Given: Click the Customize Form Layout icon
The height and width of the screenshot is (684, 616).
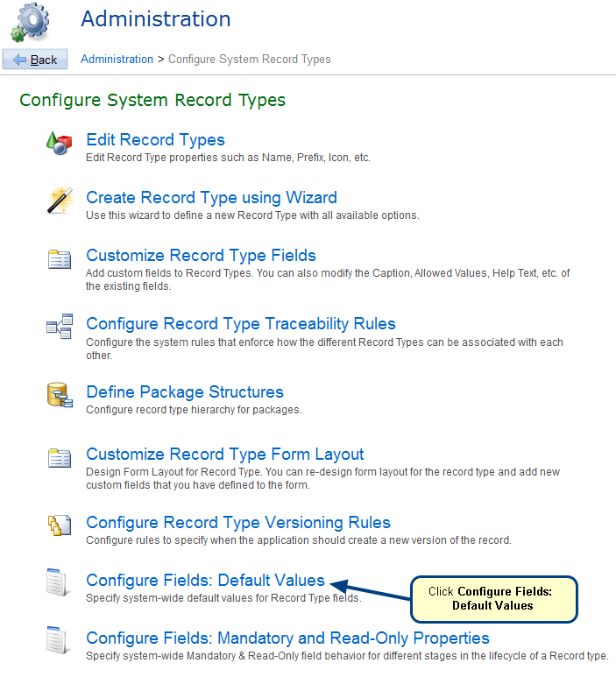Looking at the screenshot, I should (58, 458).
